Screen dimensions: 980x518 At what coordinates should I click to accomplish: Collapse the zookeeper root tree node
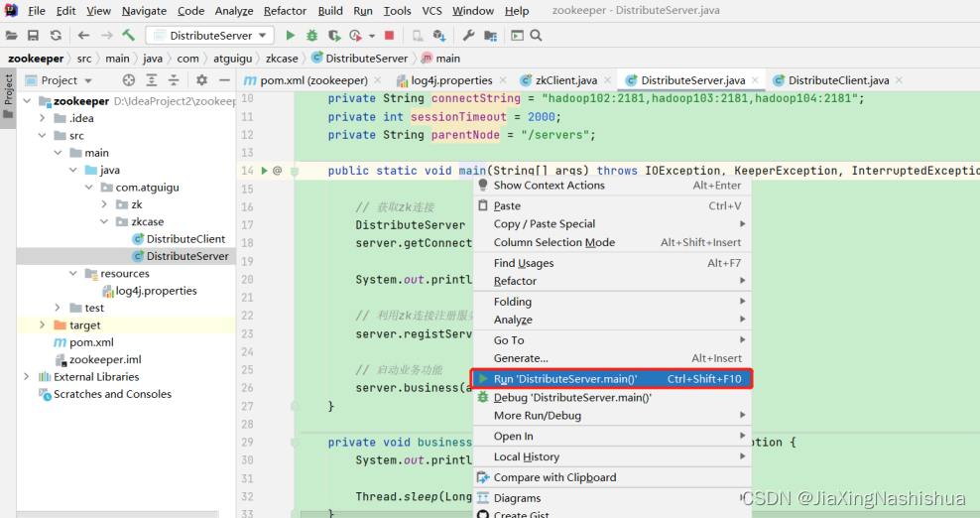pos(26,101)
